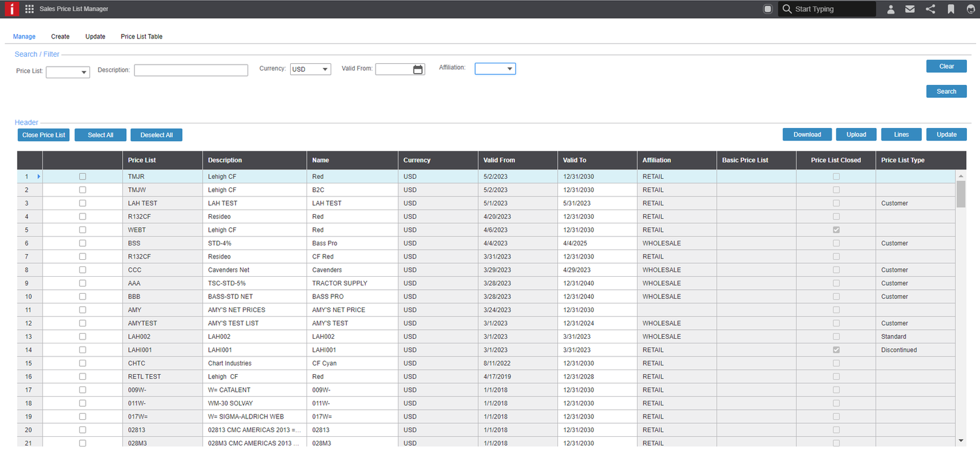Click the 'Discontinued' price list type cell
The image size is (980, 457).
[x=916, y=350]
